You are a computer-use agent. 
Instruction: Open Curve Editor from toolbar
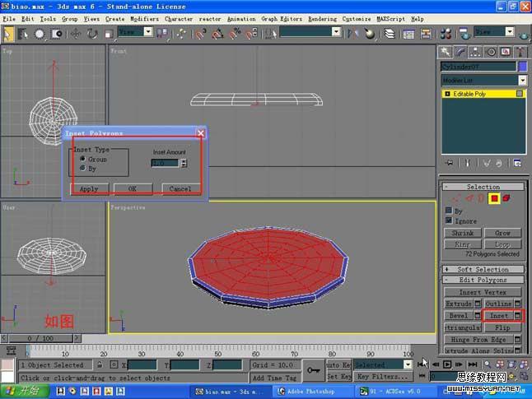tap(408, 34)
